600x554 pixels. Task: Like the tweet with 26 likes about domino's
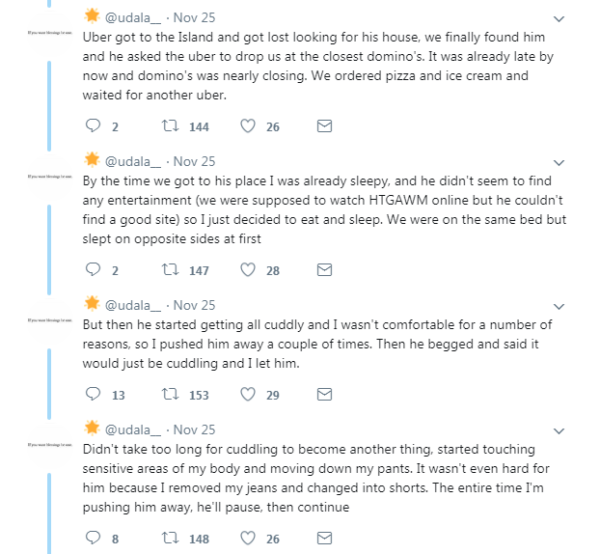click(248, 126)
